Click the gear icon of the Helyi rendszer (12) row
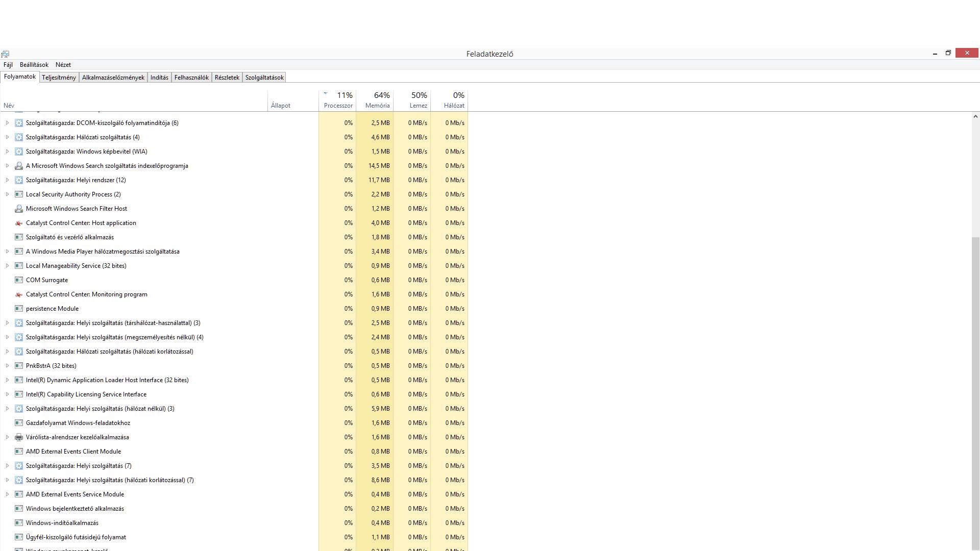980x551 pixels. click(x=19, y=180)
